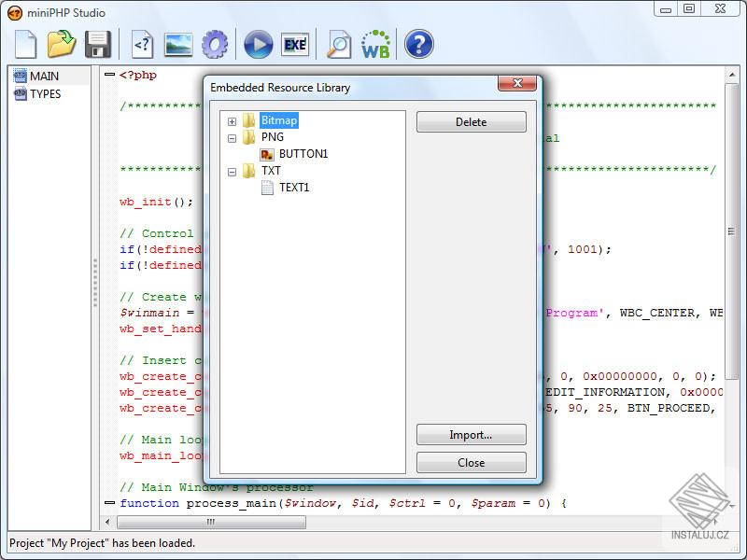
Task: Run the script with the play icon
Action: (257, 44)
